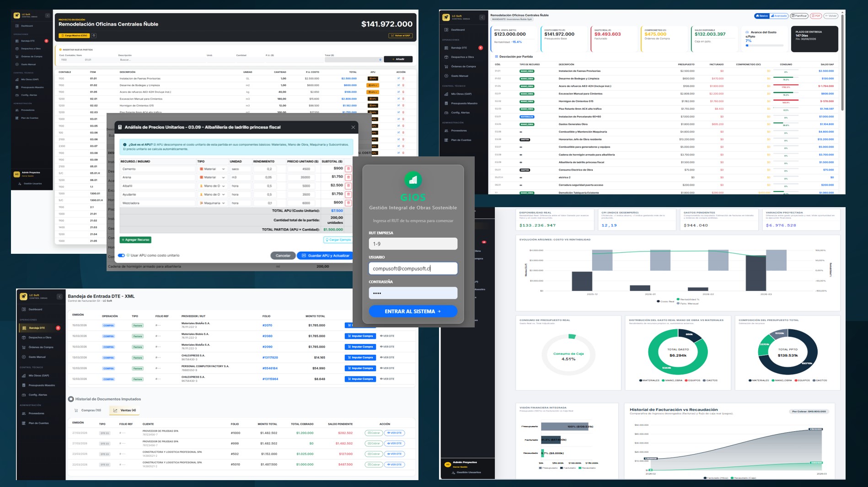
Task: Open the Tipo dropdown for the Albañil row
Action: [x=212, y=186]
